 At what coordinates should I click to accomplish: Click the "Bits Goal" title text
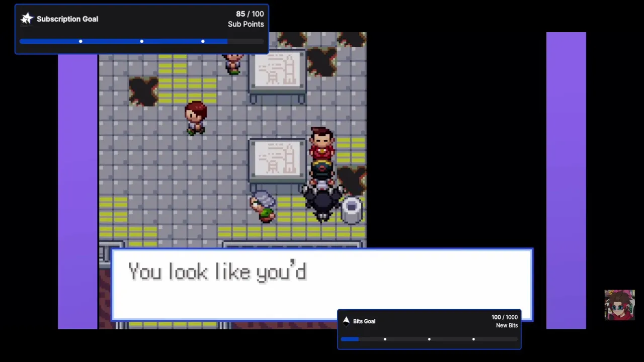click(364, 321)
